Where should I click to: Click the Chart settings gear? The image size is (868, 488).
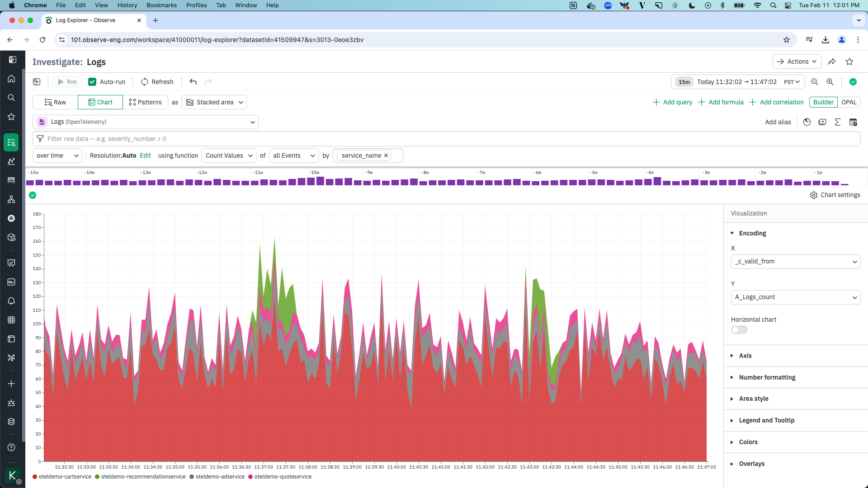(814, 195)
